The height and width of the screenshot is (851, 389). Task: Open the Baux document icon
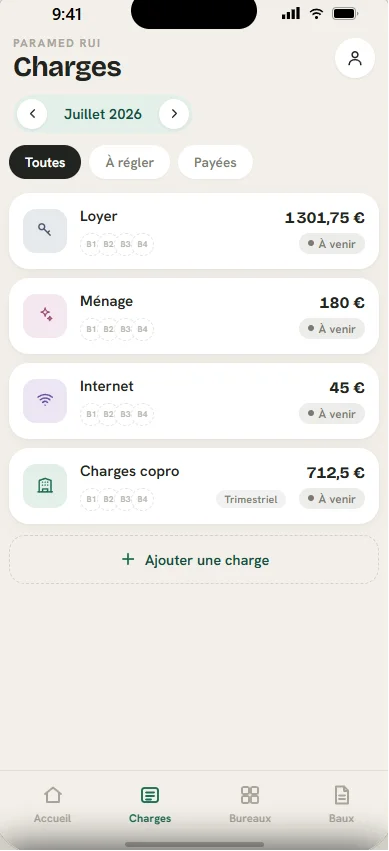point(341,796)
